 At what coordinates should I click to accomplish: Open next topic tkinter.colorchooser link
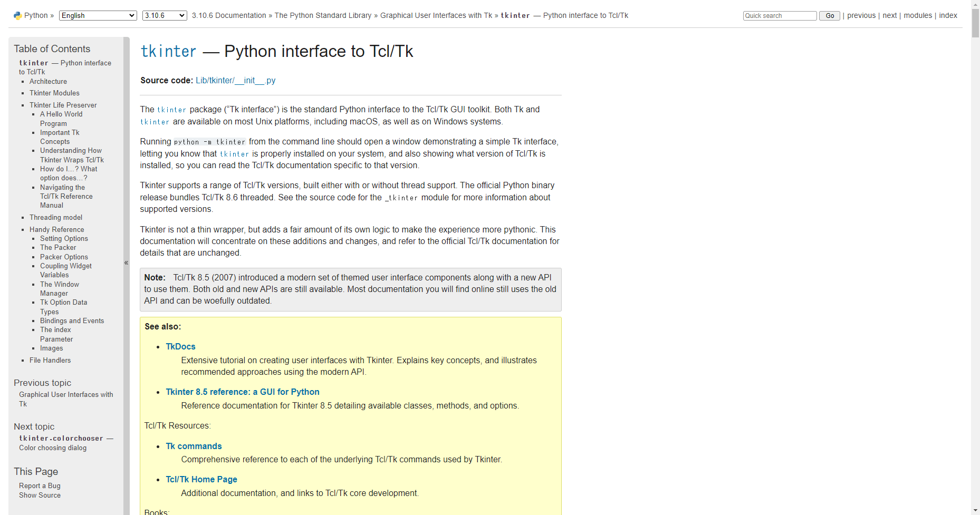tap(66, 443)
